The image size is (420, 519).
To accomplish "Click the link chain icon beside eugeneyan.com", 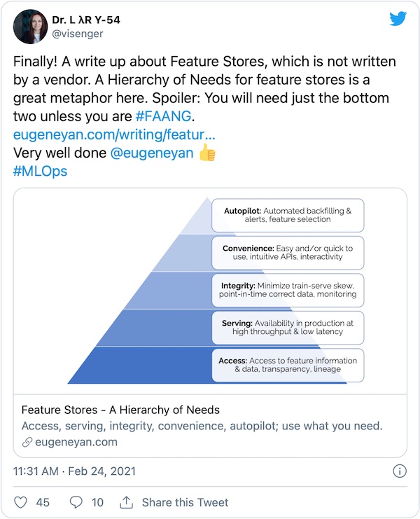I will (27, 442).
